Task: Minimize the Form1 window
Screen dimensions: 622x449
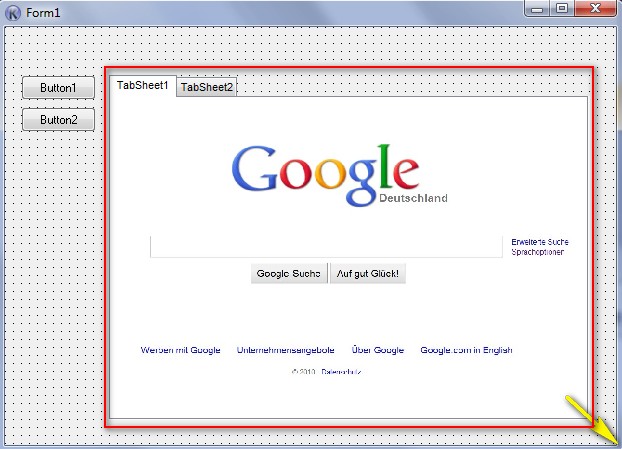Action: (539, 8)
